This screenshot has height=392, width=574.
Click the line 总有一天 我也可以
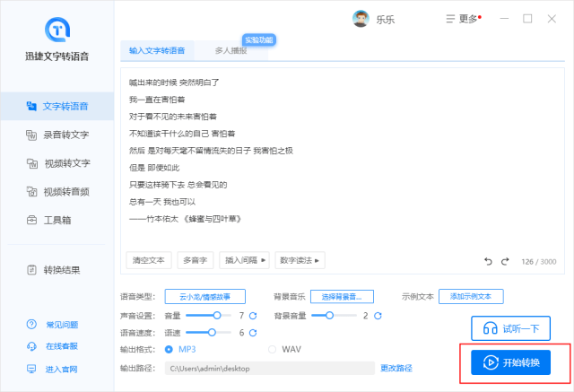(x=162, y=202)
